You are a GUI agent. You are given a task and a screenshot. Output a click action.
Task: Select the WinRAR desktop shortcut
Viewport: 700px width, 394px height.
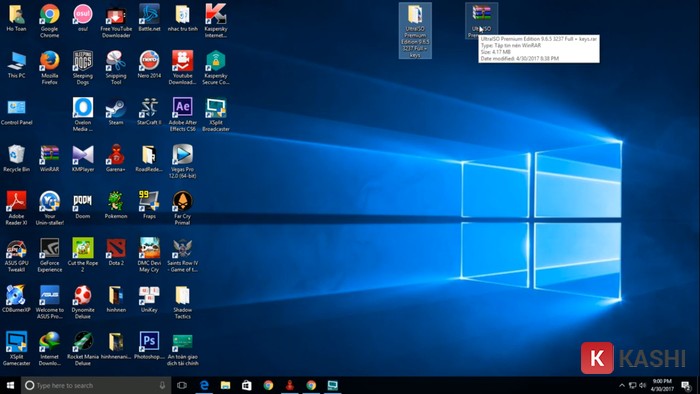click(50, 158)
